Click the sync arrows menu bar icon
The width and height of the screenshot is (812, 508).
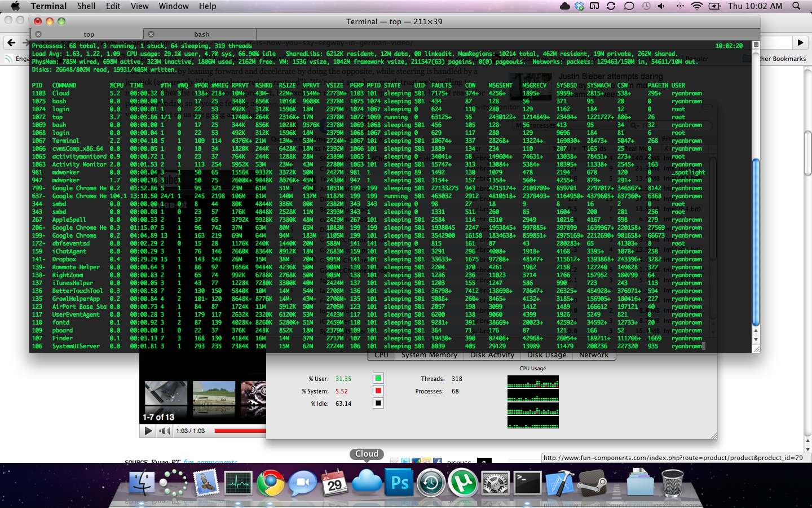point(611,6)
